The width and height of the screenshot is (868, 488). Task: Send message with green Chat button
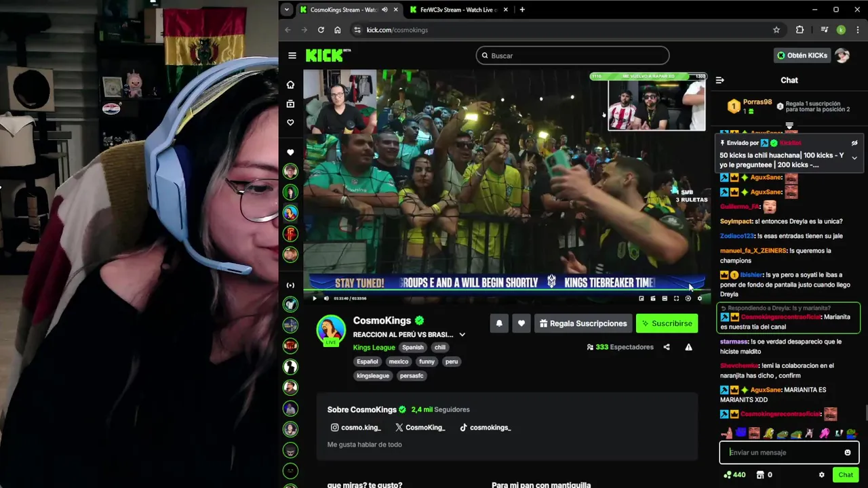845,475
